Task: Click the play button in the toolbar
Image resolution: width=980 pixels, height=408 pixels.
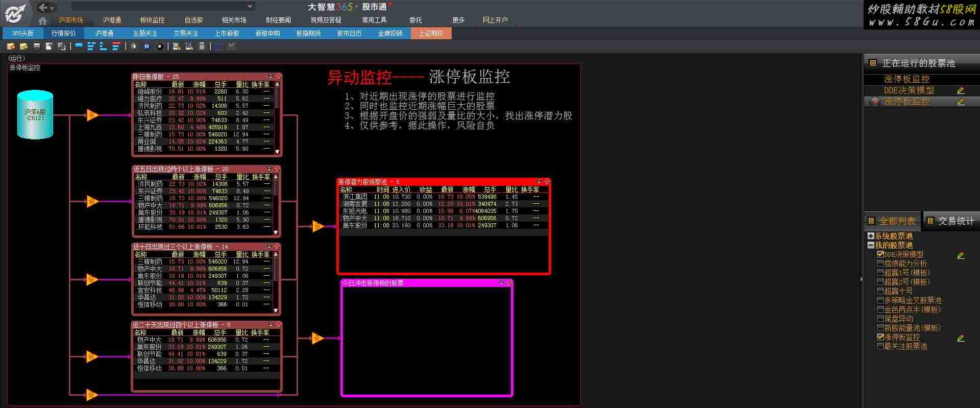Action: pos(134,46)
